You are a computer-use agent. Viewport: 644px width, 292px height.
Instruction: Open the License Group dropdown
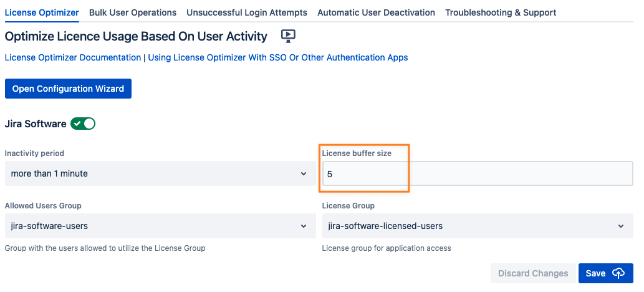[x=477, y=226]
